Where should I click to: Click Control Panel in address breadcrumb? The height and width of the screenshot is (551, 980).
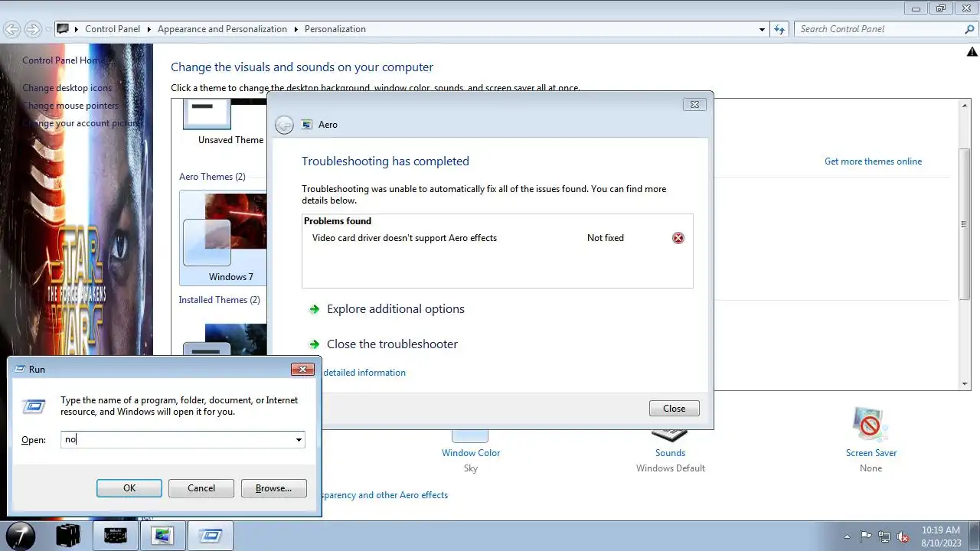(113, 29)
